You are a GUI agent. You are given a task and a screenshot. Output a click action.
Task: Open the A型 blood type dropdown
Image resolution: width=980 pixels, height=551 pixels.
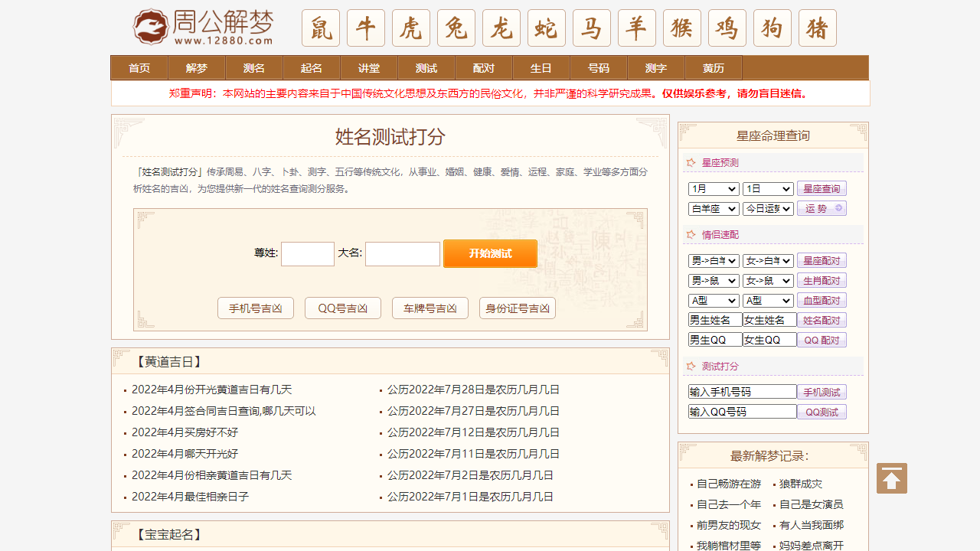(x=713, y=300)
